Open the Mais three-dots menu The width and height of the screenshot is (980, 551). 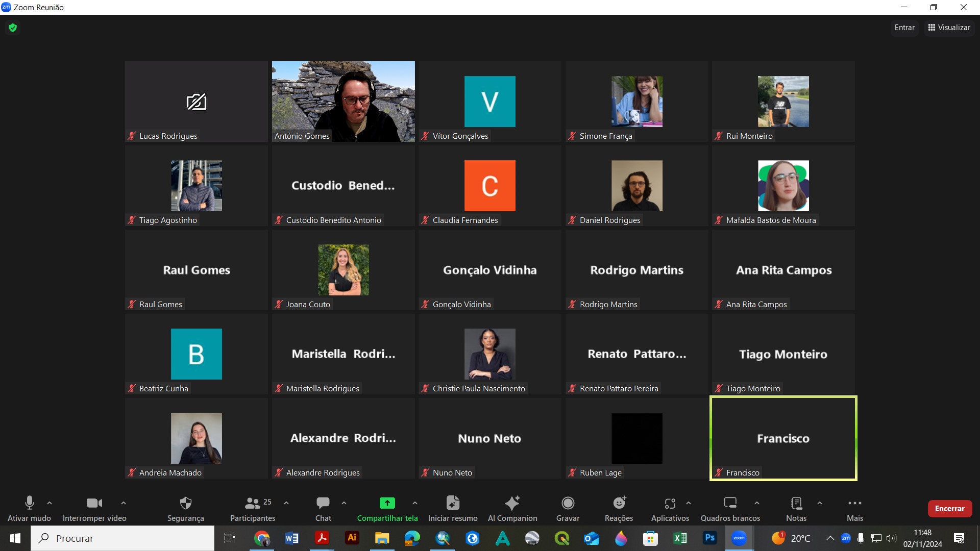pos(854,504)
